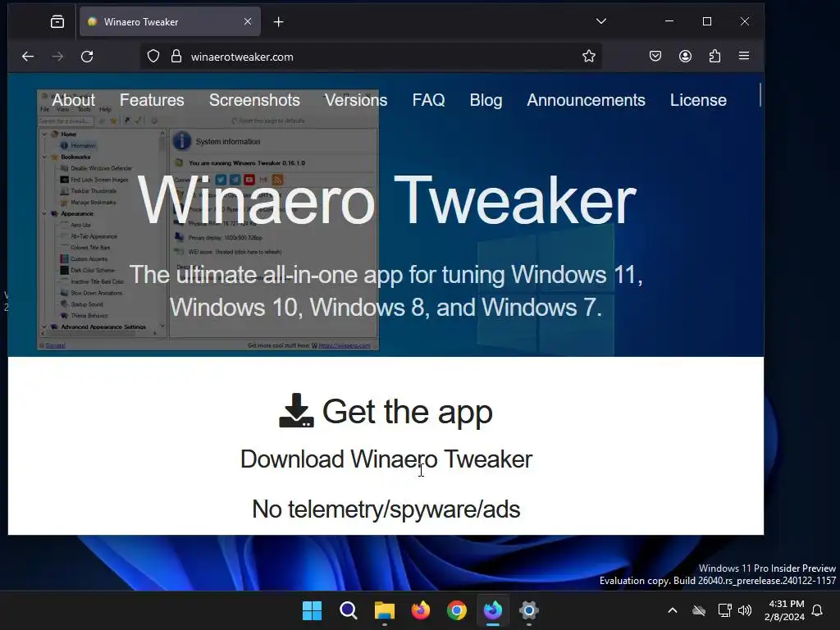This screenshot has width=840, height=630.
Task: Switch to Firefox Nightly taskbar icon
Action: [x=493, y=610]
